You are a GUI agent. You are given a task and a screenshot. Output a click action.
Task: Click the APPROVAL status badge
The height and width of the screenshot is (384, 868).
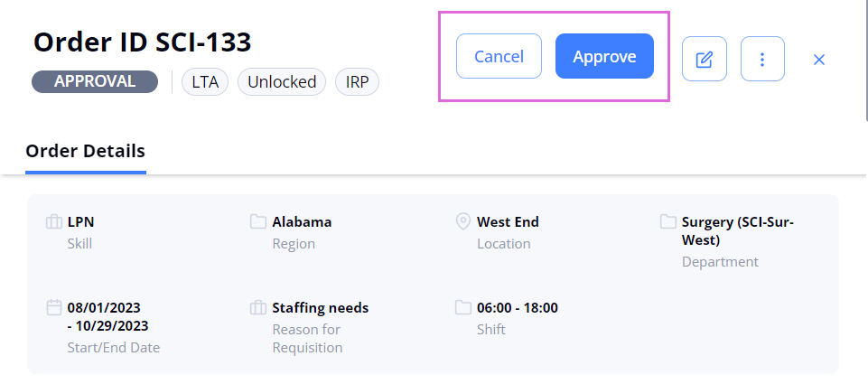pos(95,81)
